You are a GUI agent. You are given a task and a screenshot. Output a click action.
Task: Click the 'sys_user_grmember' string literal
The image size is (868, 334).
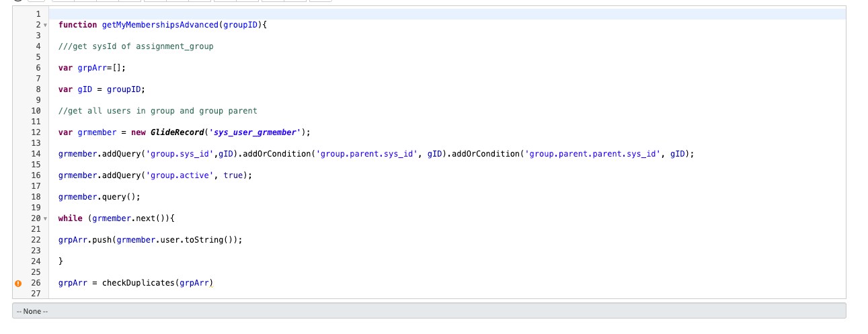[255, 132]
